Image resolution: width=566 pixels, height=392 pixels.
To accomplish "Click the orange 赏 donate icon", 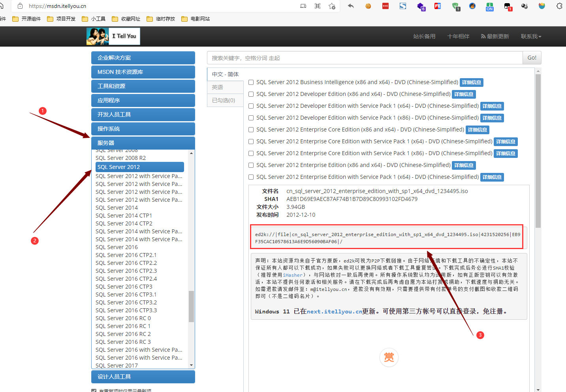I will 389,358.
